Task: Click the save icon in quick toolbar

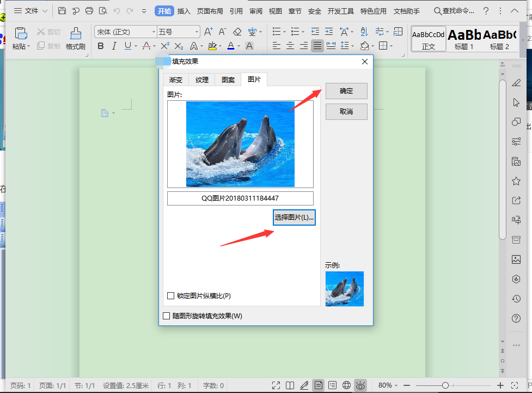Action: pyautogui.click(x=62, y=11)
